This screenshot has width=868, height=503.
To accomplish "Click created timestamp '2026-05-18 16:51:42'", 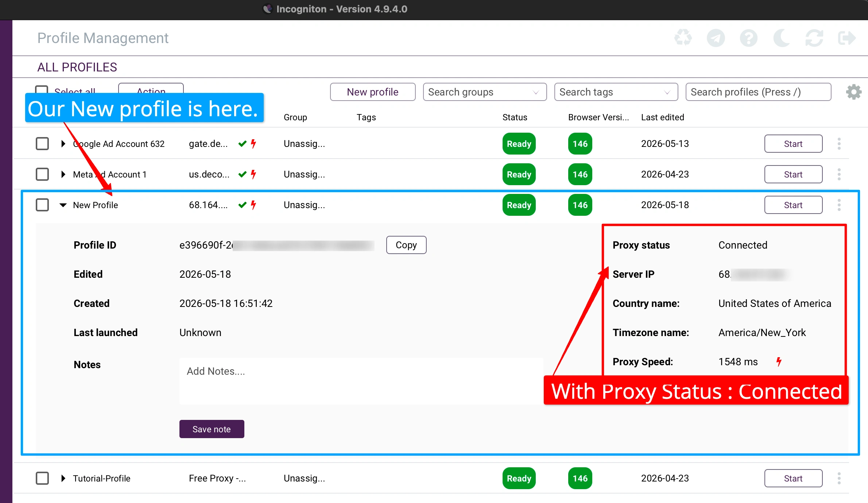I will click(x=226, y=303).
